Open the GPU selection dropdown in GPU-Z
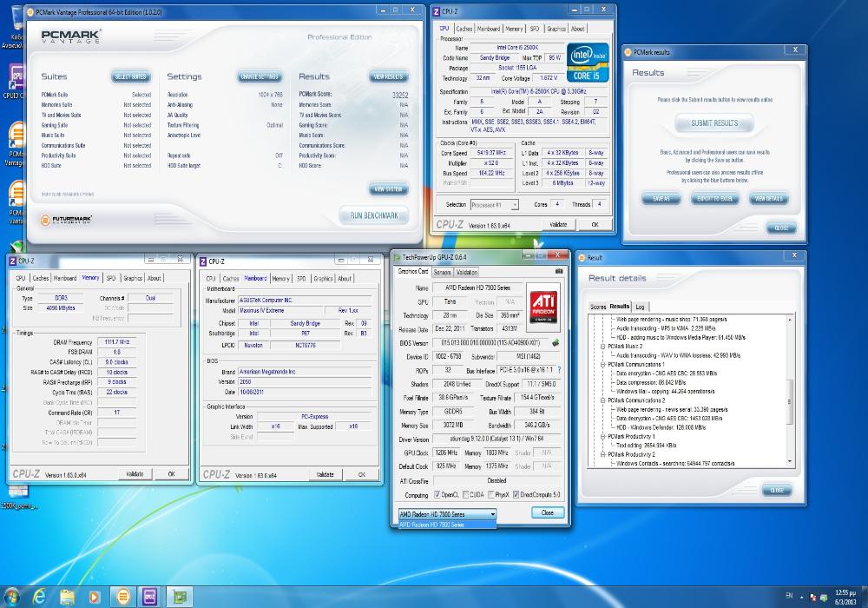 click(447, 514)
